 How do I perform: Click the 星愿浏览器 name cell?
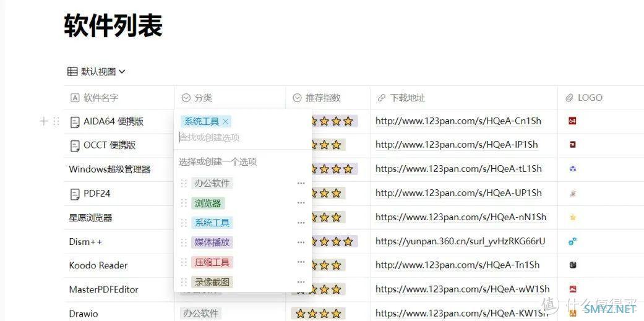[x=90, y=218]
